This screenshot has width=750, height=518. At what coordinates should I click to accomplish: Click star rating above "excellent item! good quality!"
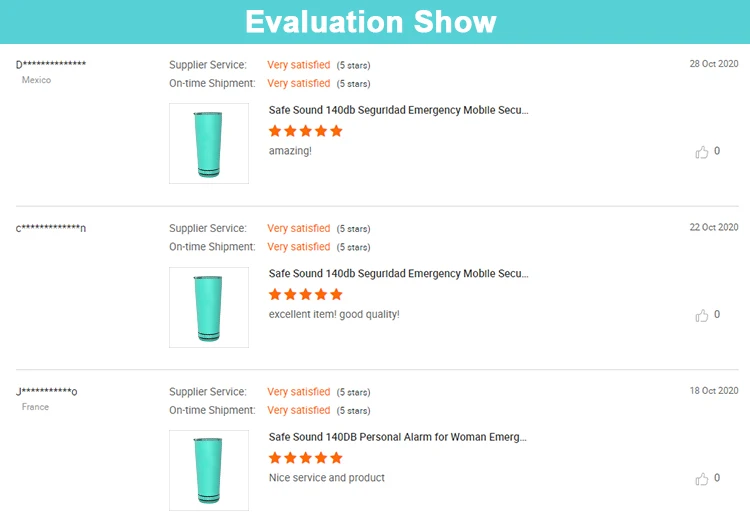(x=306, y=294)
